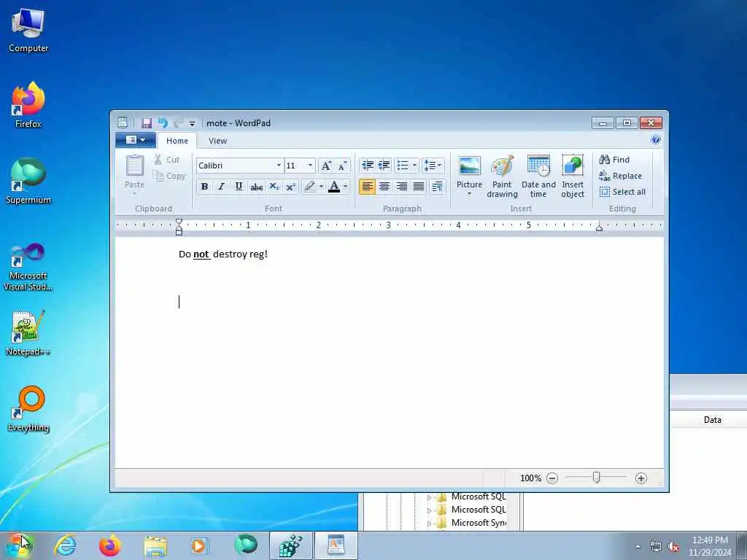Toggle Bold formatting
747x560 pixels.
pyautogui.click(x=204, y=186)
